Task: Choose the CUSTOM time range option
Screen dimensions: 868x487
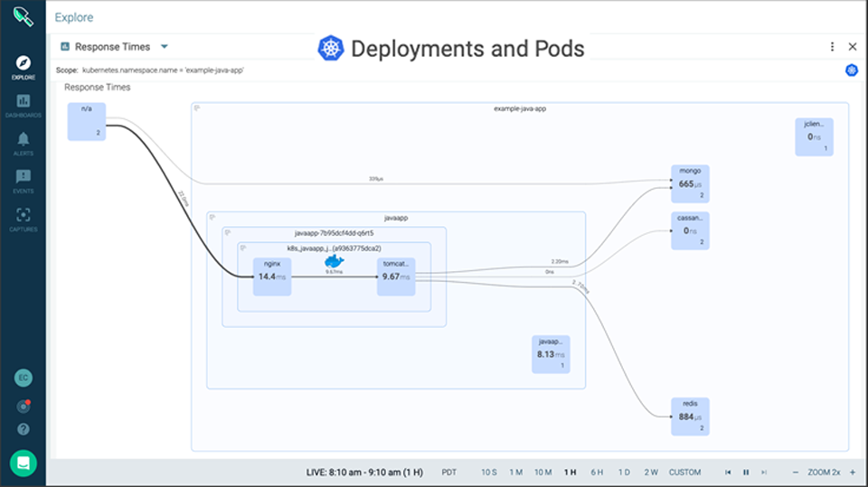Action: (x=684, y=473)
